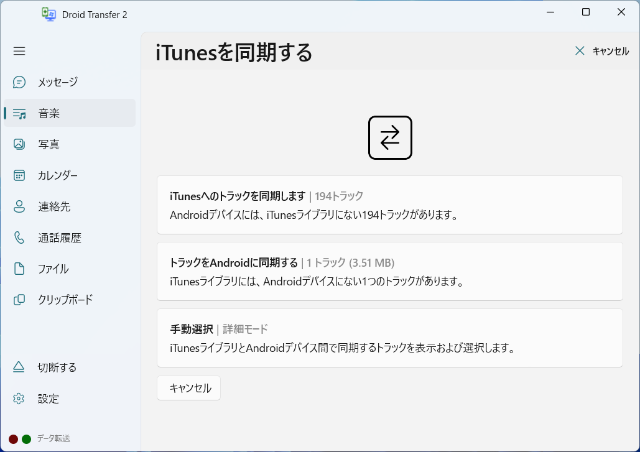This screenshot has height=452, width=640.
Task: Click the bottom キャンセル button
Action: 189,388
